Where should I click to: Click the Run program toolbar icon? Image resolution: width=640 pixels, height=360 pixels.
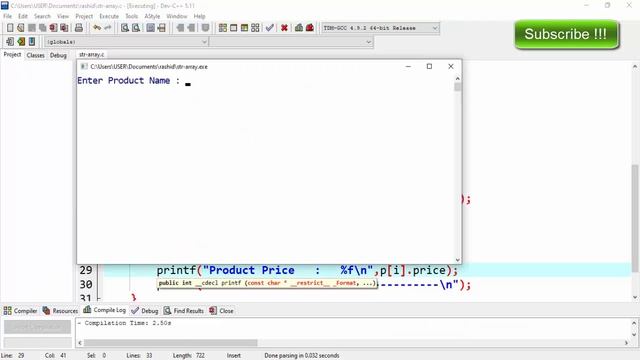pos(233,28)
